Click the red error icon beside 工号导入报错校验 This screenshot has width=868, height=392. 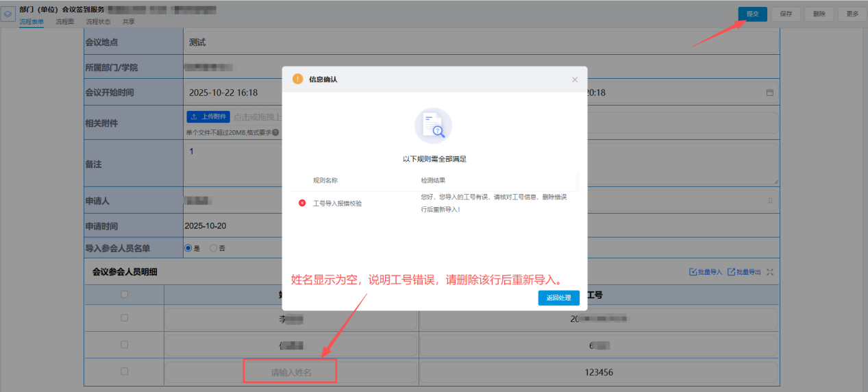[302, 203]
